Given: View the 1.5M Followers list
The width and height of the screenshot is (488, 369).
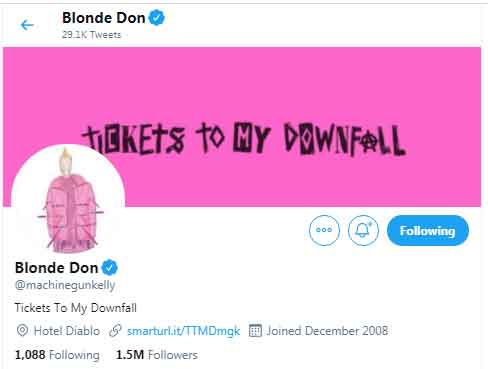Looking at the screenshot, I should (157, 355).
